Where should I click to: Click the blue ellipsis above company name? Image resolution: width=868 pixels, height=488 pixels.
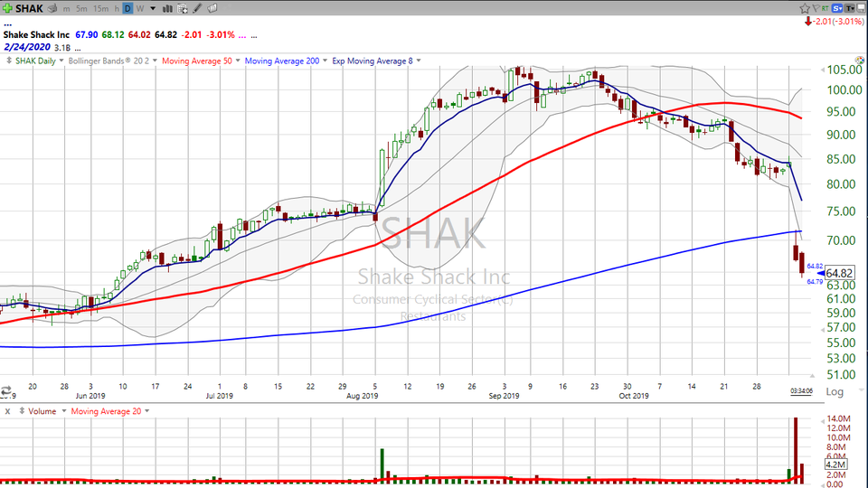pyautogui.click(x=7, y=25)
